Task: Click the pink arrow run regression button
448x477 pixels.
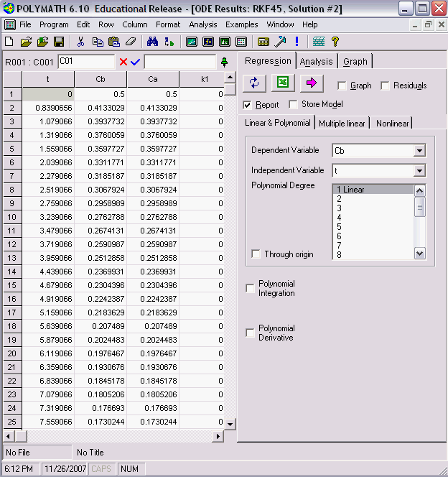Action: [311, 83]
